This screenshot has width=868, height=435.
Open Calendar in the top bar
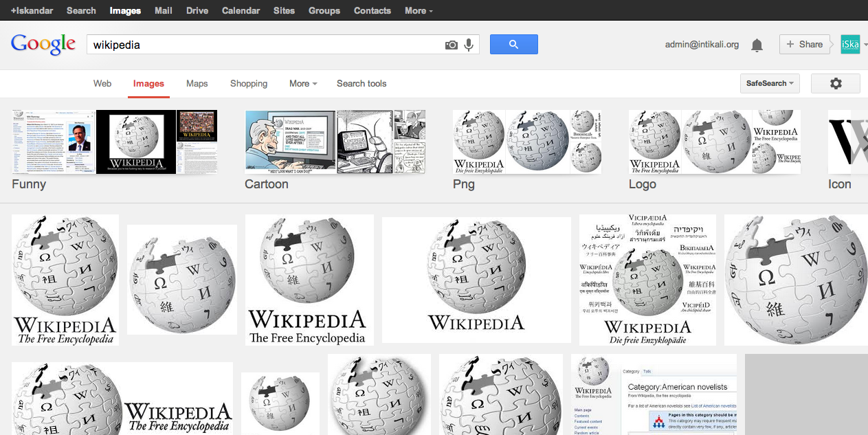[241, 10]
